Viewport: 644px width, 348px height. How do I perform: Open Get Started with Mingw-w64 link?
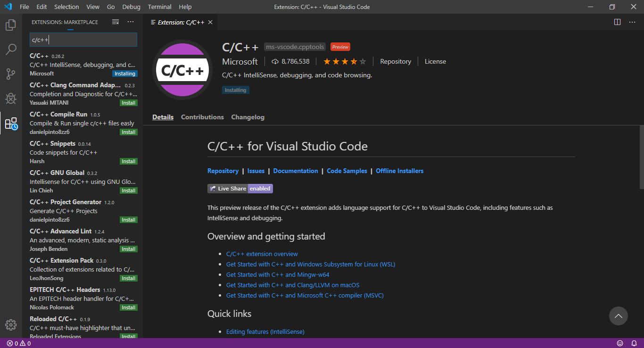click(278, 274)
